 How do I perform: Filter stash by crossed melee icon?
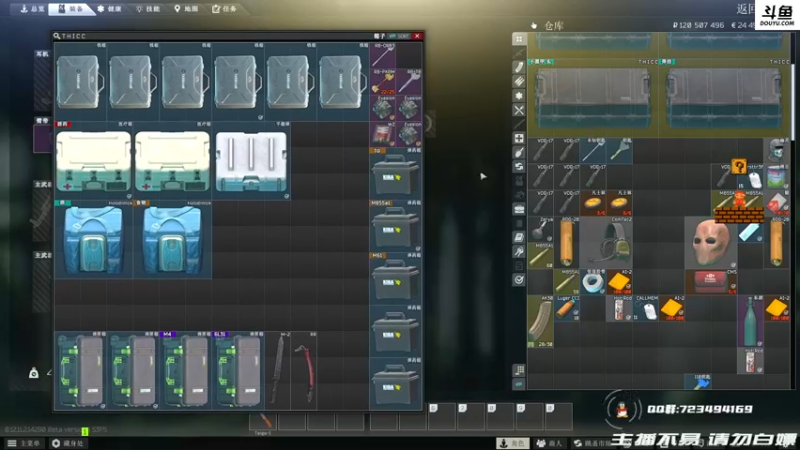click(519, 110)
